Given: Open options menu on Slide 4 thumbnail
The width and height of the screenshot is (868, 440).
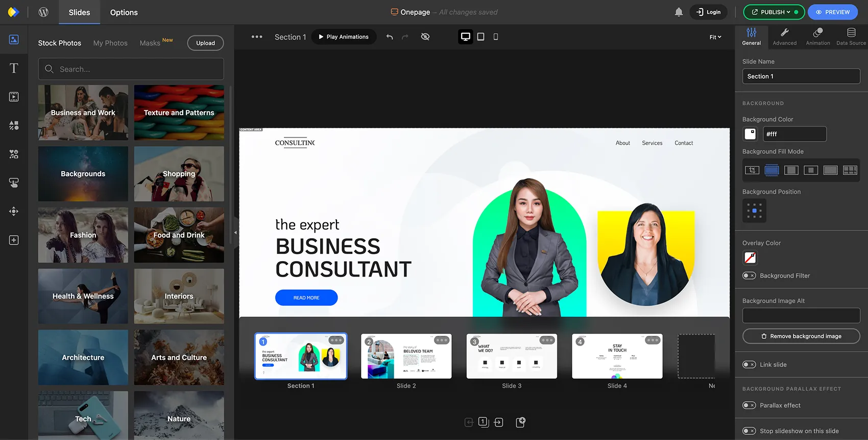Looking at the screenshot, I should (x=653, y=340).
